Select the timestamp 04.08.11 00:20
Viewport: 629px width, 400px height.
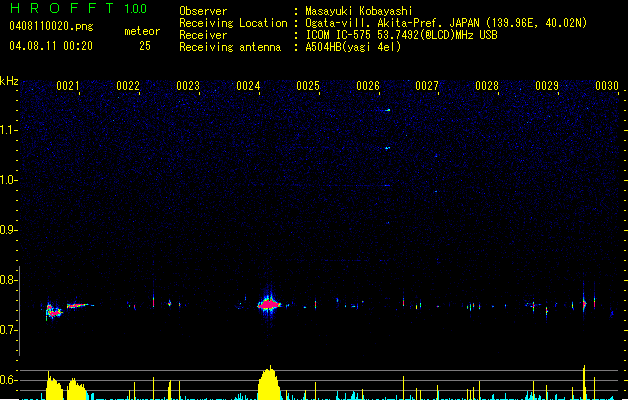(x=51, y=46)
